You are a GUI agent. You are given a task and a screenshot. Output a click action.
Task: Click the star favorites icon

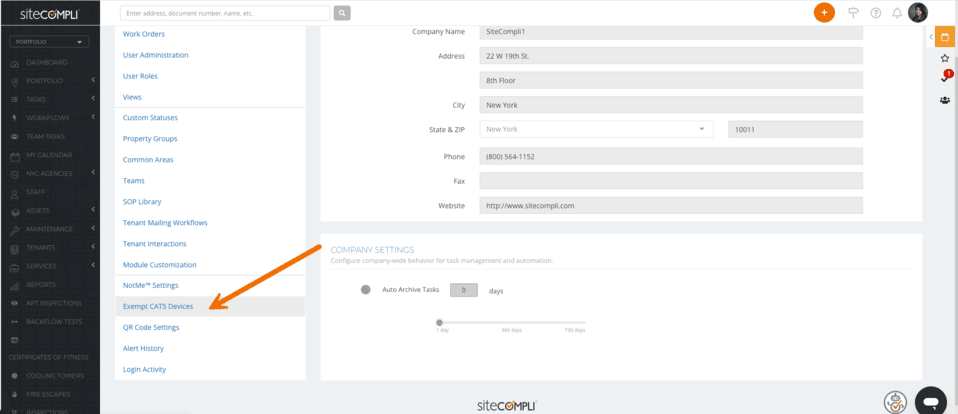tap(945, 58)
